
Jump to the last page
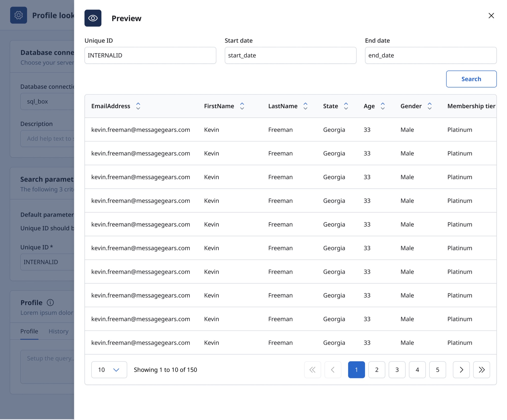tap(481, 370)
